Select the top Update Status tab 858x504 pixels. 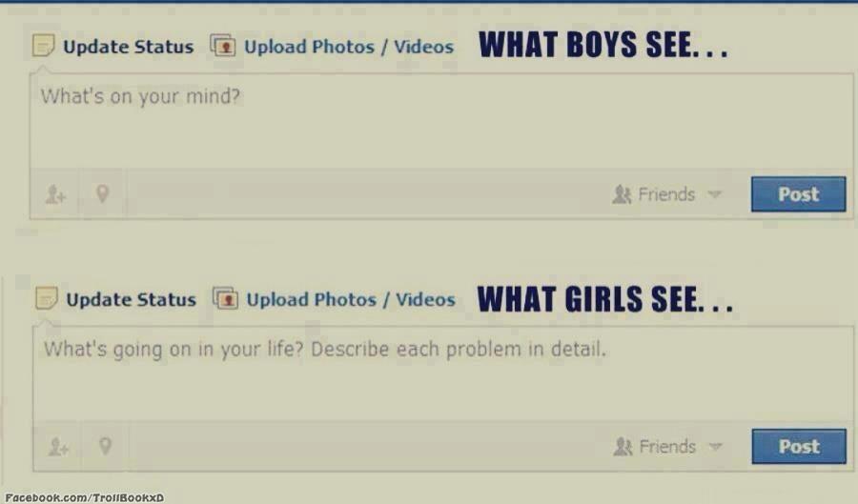point(128,47)
